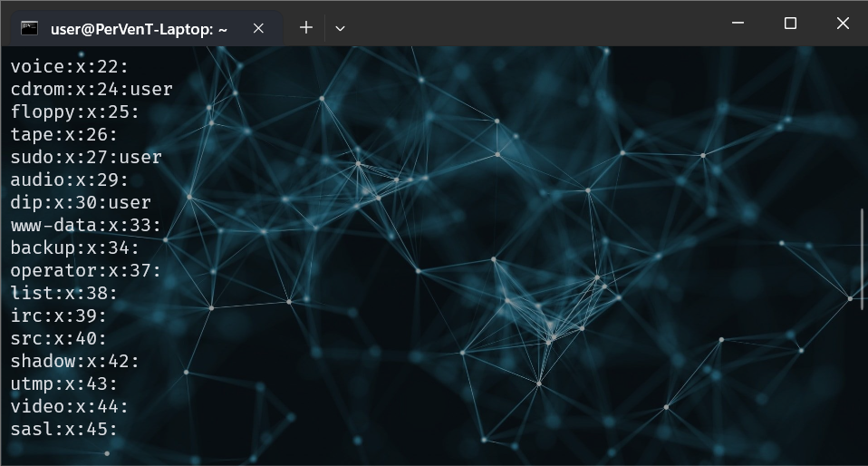Click the backup:x:34: entry
Screen dimensions: 868x466
(75, 248)
